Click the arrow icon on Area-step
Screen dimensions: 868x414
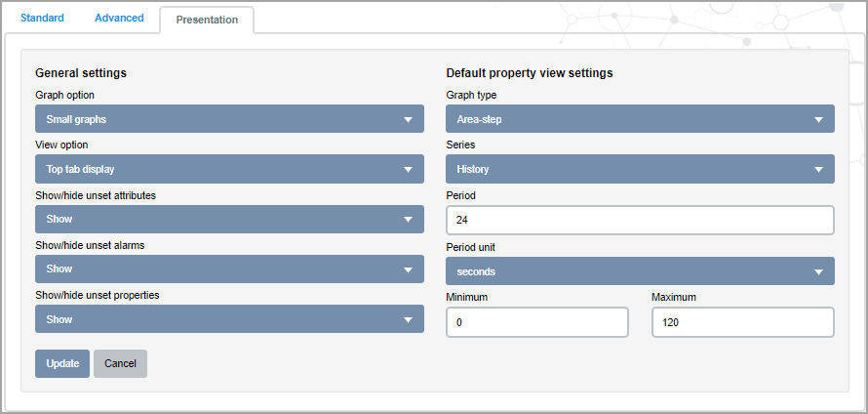(x=818, y=120)
